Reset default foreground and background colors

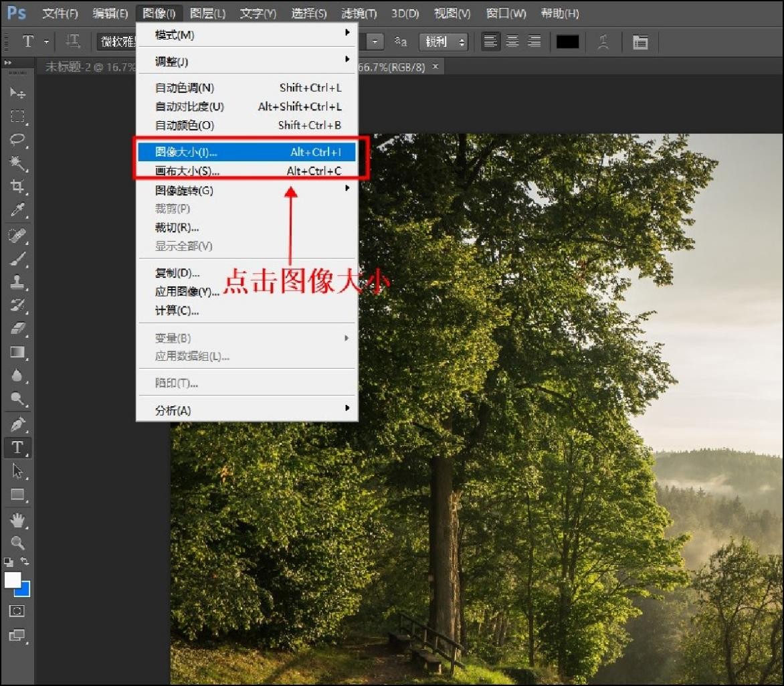pos(9,562)
